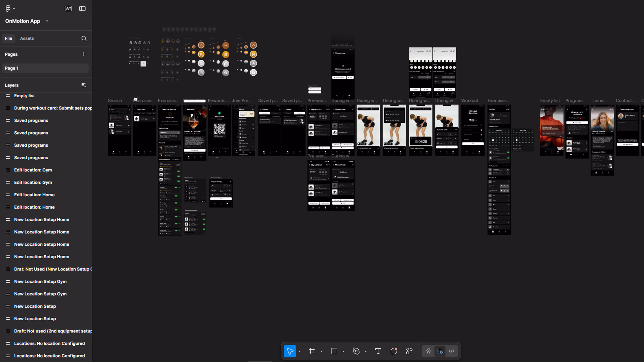
Task: Select the Rectangle shape tool
Action: 334,351
